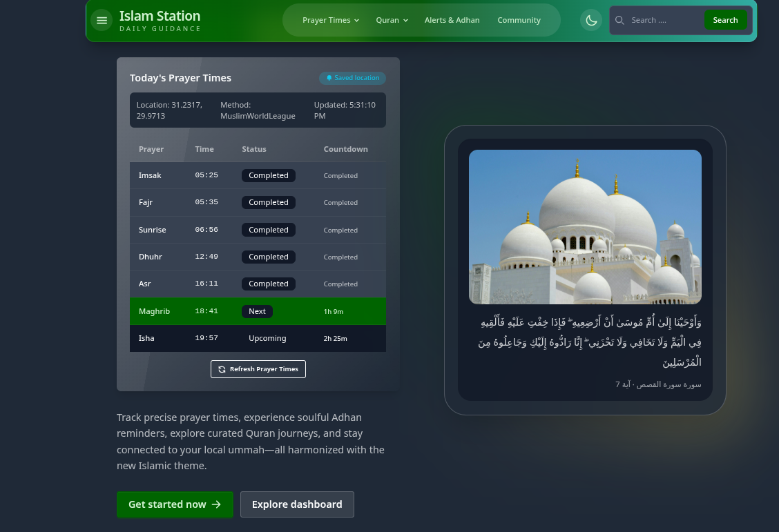Viewport: 779px width, 532px height.
Task: Click the Explore dashboard button
Action: click(x=297, y=504)
